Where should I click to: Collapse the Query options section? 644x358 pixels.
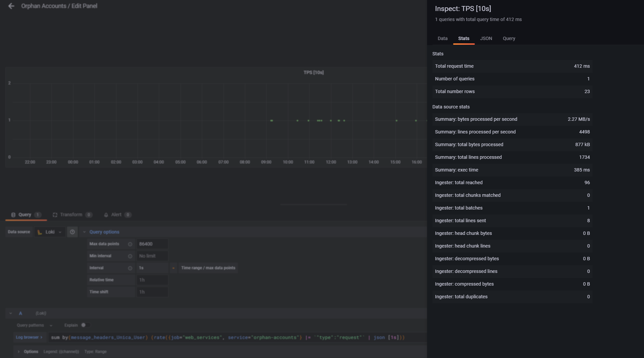click(x=84, y=232)
